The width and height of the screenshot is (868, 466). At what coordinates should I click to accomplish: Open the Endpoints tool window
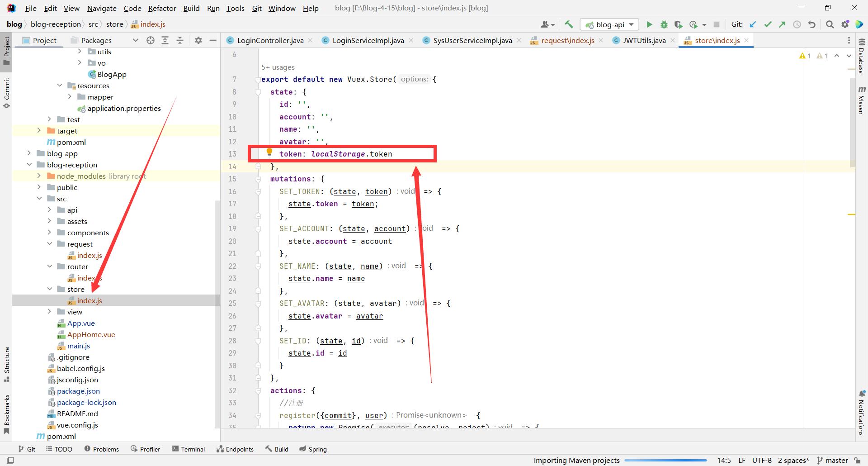pyautogui.click(x=235, y=449)
